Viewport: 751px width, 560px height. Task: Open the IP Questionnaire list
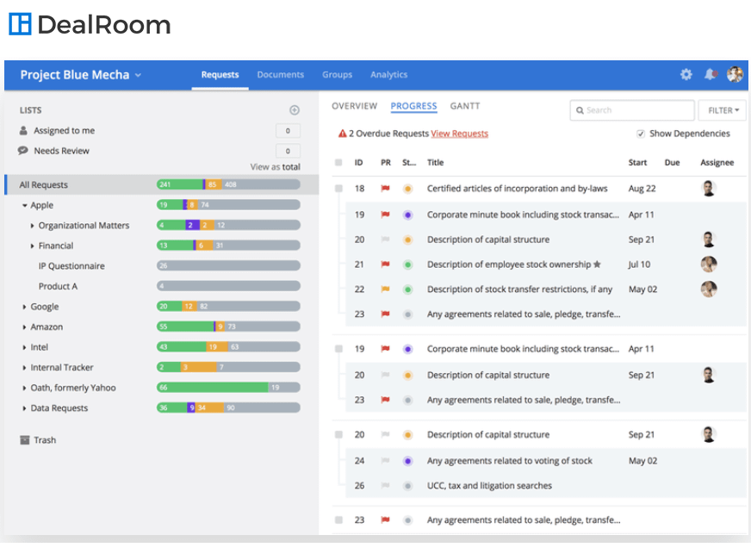pyautogui.click(x=71, y=266)
